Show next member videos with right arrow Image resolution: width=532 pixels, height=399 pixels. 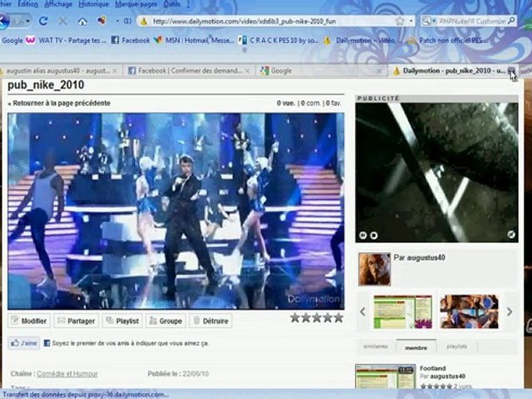point(510,311)
